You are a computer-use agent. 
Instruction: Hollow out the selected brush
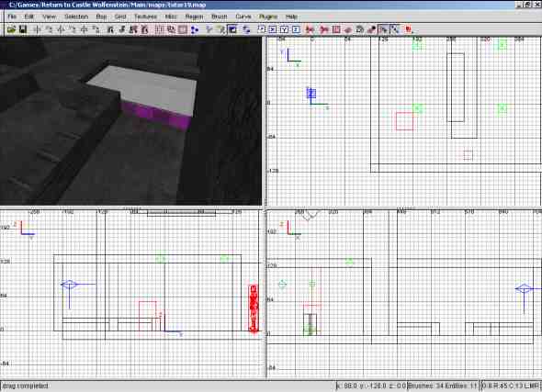tap(183, 29)
